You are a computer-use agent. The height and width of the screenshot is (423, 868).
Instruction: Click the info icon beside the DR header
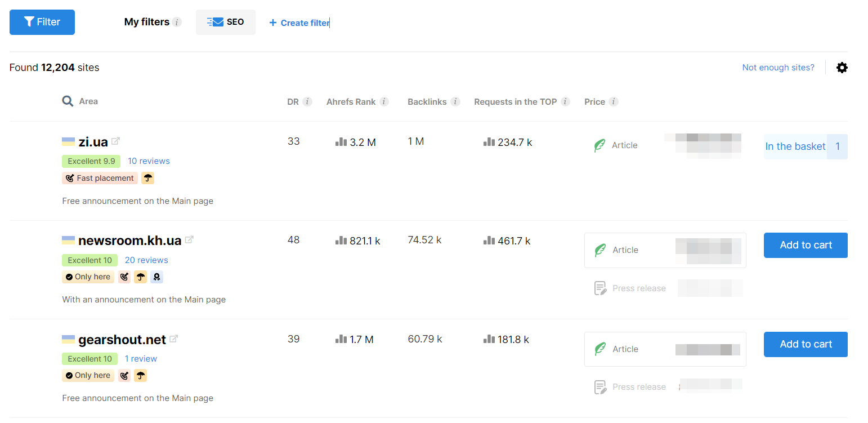[307, 101]
